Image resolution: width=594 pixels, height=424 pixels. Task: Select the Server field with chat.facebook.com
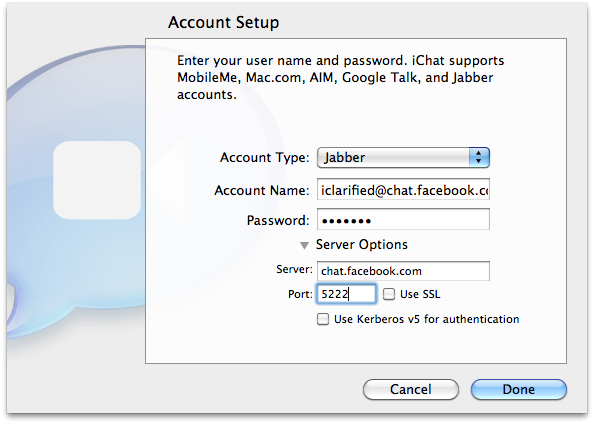tap(403, 271)
